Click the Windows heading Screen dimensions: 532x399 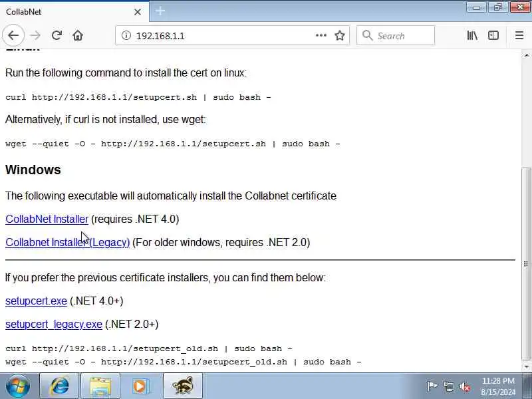click(33, 170)
